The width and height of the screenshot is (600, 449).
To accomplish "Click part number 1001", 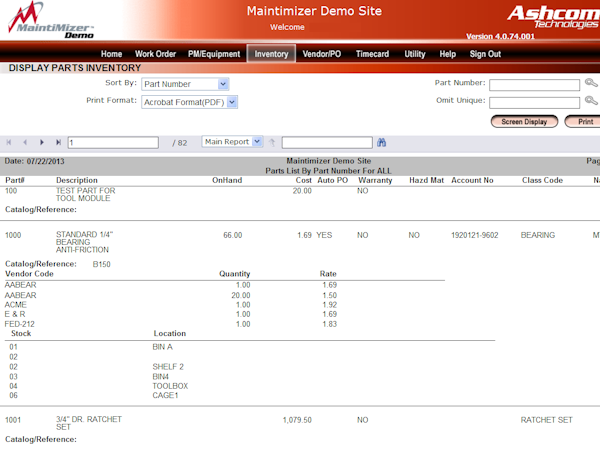I will tap(13, 420).
